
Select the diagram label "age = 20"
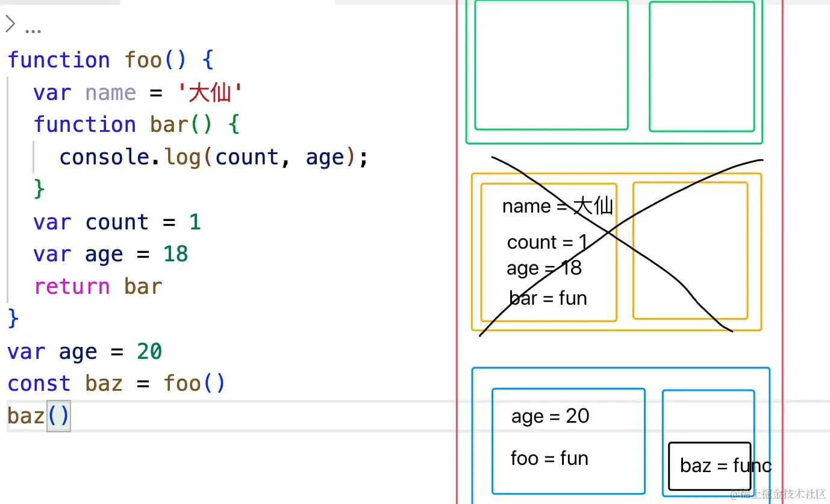[551, 416]
